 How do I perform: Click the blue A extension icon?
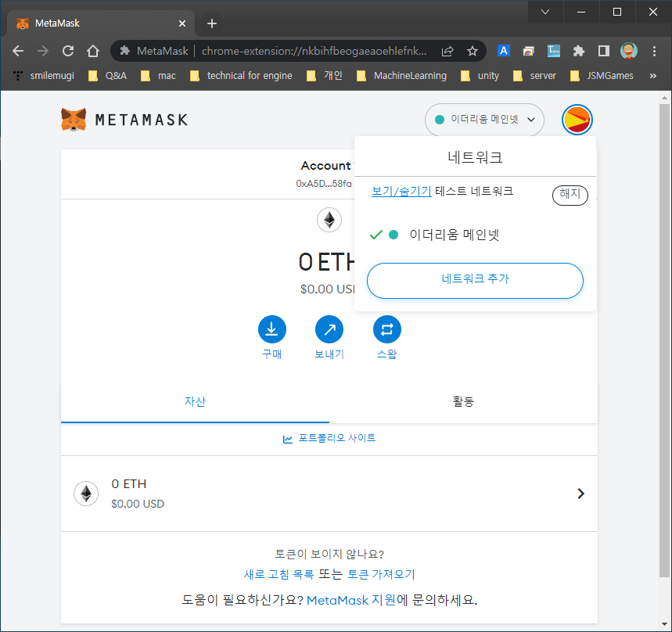point(504,51)
